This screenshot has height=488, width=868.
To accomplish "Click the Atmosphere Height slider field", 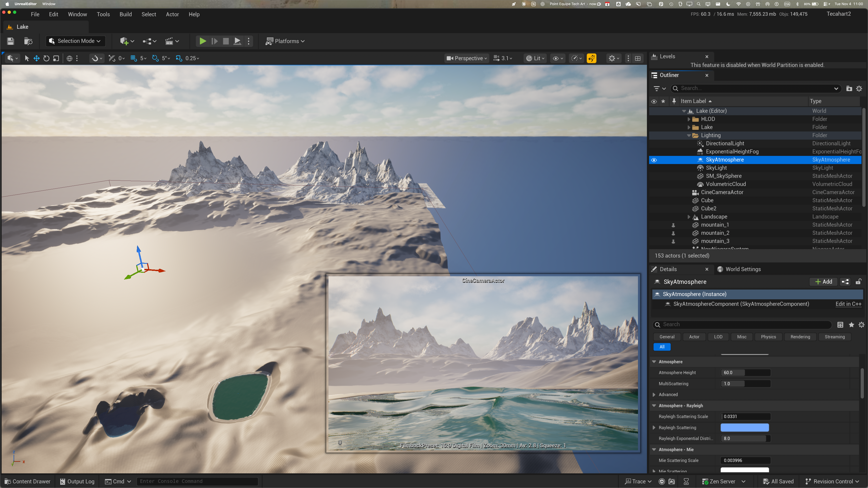I will (745, 373).
